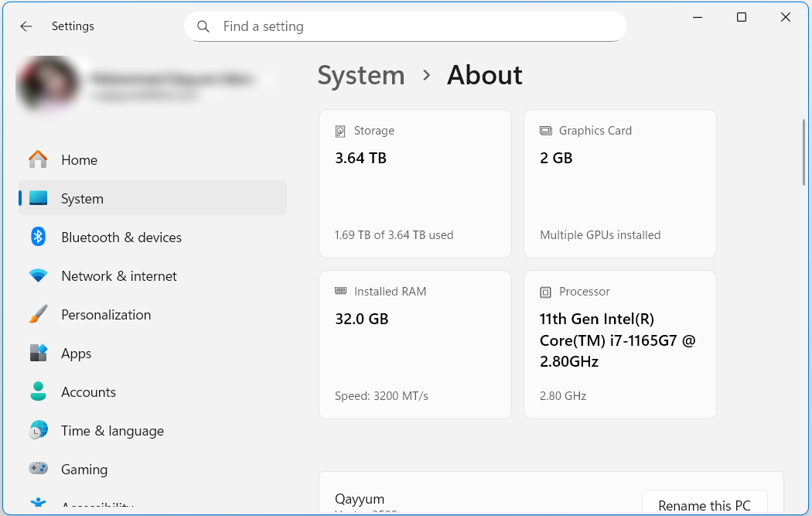
Task: Maximize the Settings window
Action: point(742,17)
